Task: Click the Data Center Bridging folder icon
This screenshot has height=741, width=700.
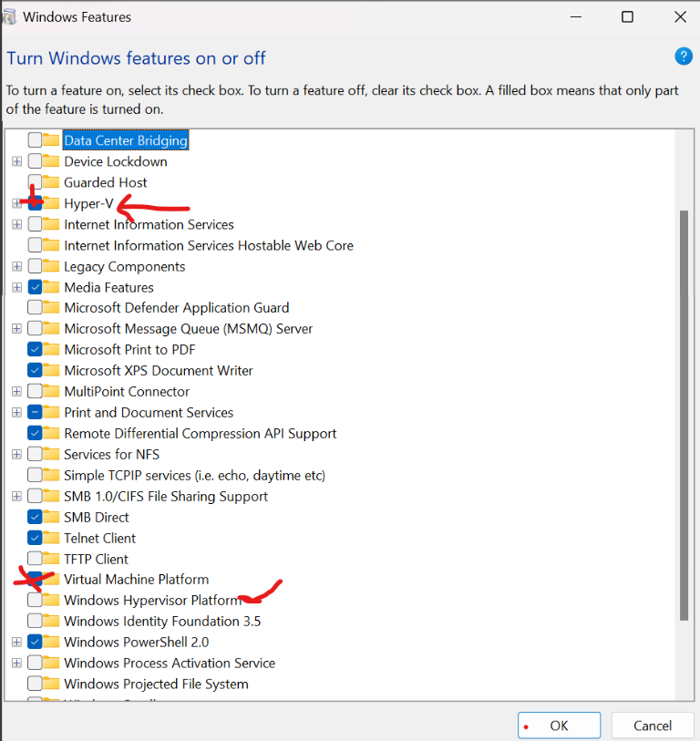Action: [51, 139]
